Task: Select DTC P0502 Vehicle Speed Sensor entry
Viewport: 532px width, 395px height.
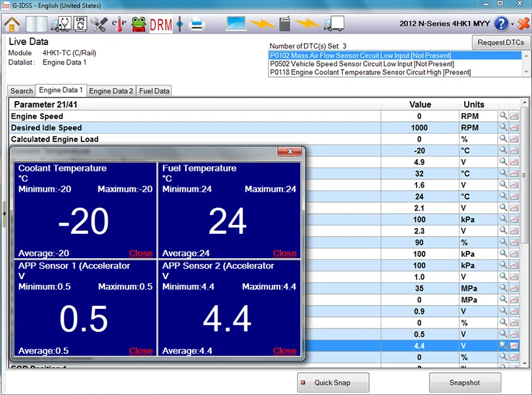Action: pyautogui.click(x=395, y=64)
